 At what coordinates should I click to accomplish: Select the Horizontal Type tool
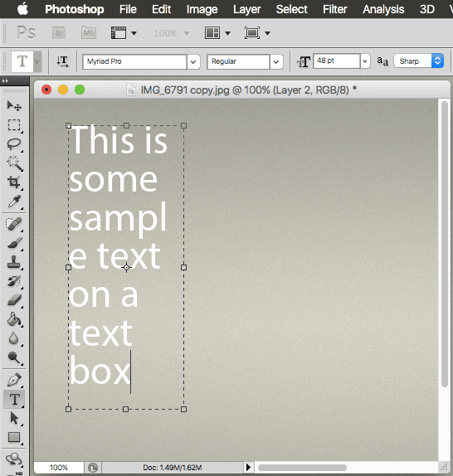click(x=14, y=399)
